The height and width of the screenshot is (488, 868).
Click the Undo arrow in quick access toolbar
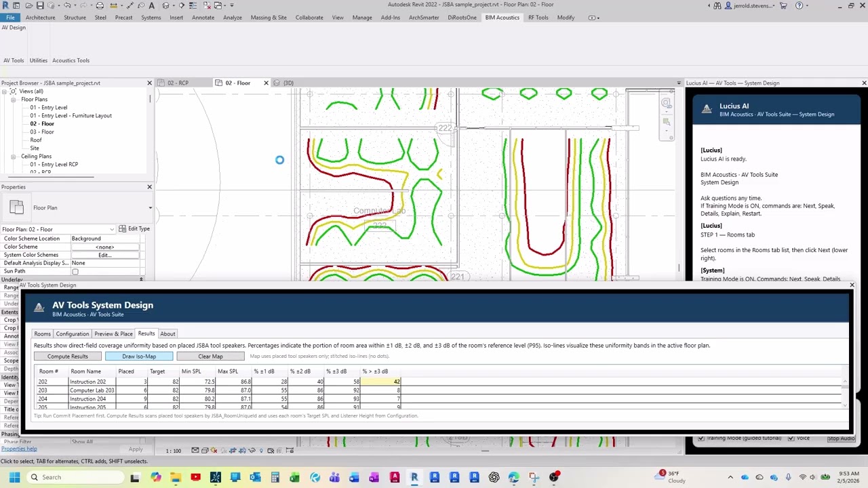(67, 5)
